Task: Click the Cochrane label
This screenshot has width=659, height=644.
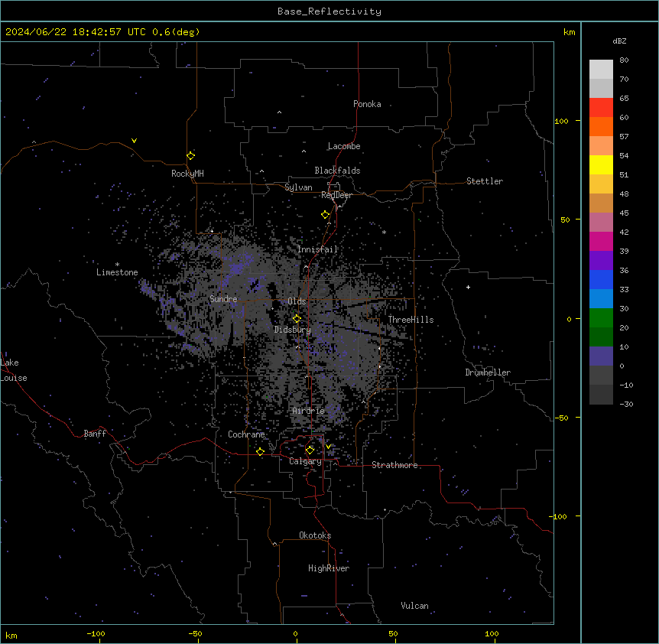Action: tap(246, 434)
